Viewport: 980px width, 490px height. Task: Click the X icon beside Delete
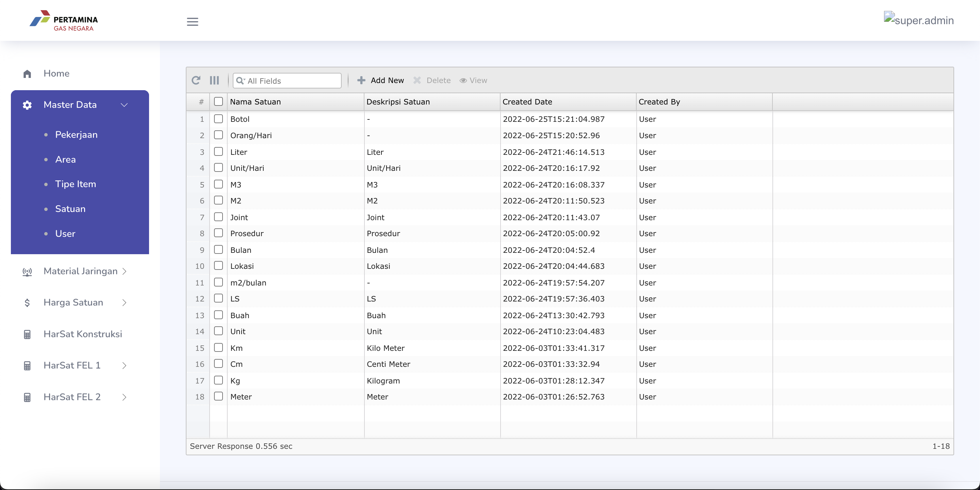[417, 80]
